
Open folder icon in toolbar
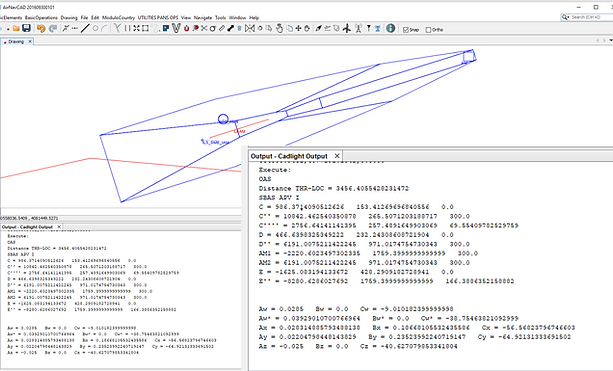[16, 28]
